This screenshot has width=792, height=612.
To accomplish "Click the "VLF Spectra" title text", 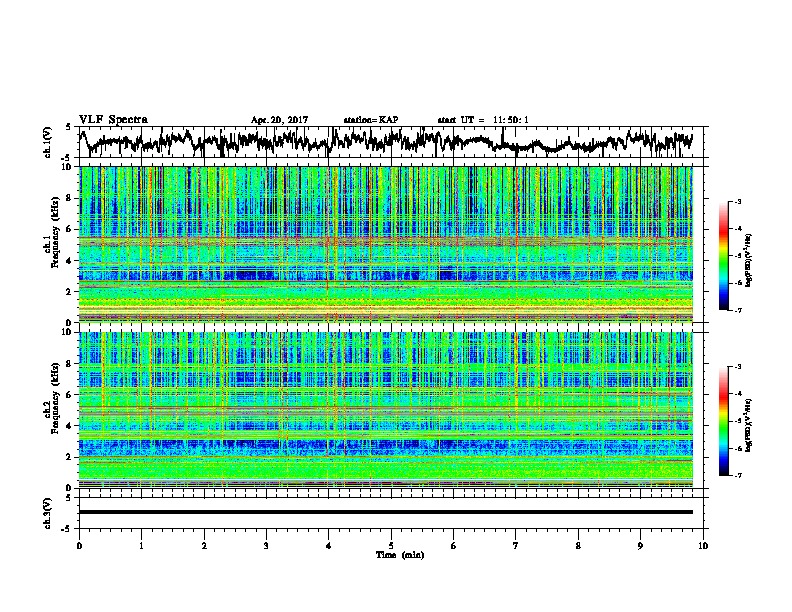I will 113,120.
